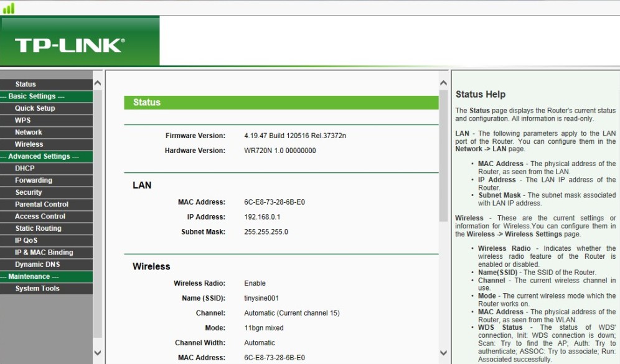Open the Wireless menu in the sidebar

coord(46,144)
